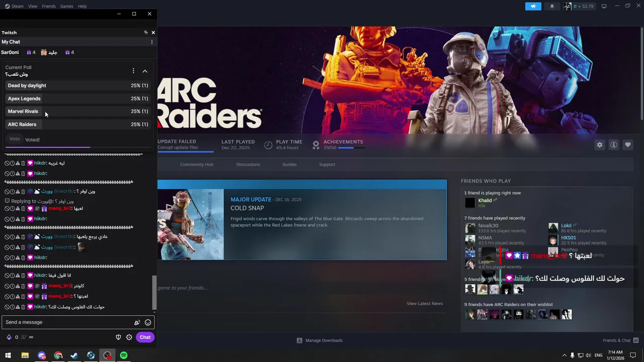This screenshot has width=644, height=362.
Task: Select Apex Legends poll option
Action: (x=78, y=99)
